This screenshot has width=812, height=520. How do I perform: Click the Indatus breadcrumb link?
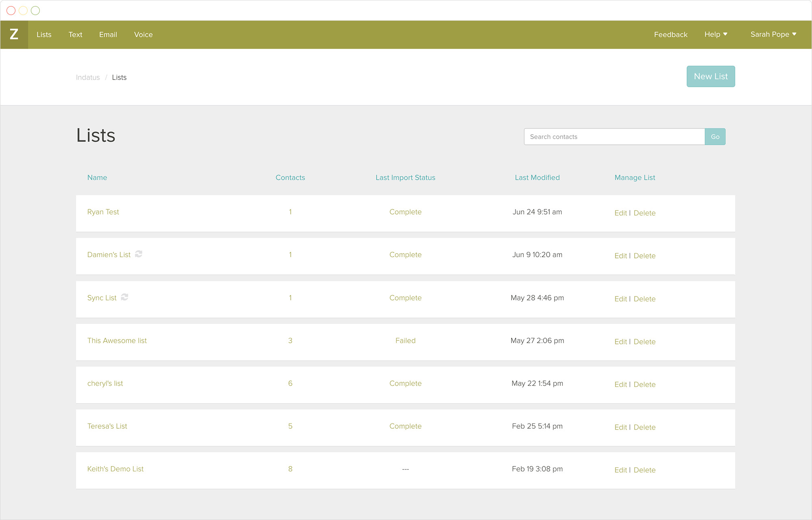pyautogui.click(x=88, y=77)
